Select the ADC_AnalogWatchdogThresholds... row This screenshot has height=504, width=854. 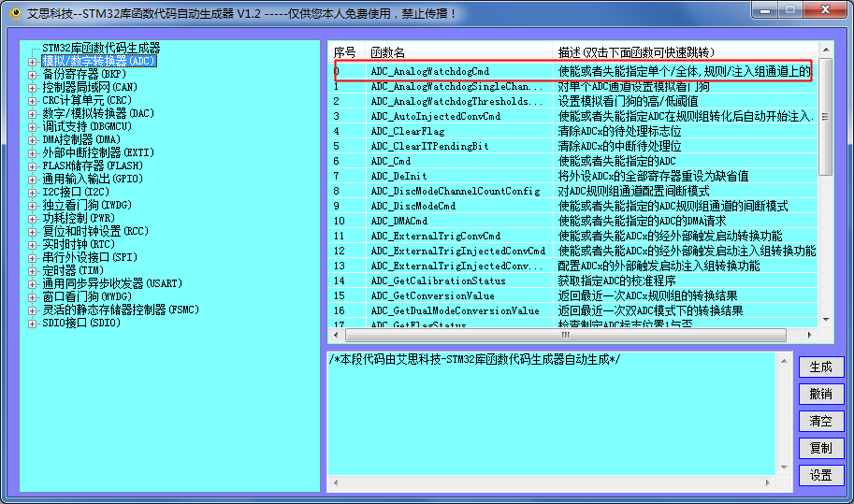point(573,101)
